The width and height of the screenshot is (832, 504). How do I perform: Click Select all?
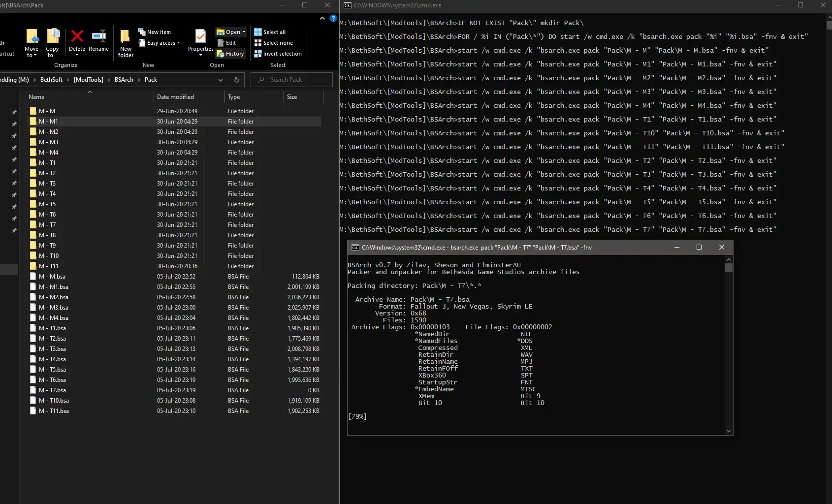coord(270,32)
